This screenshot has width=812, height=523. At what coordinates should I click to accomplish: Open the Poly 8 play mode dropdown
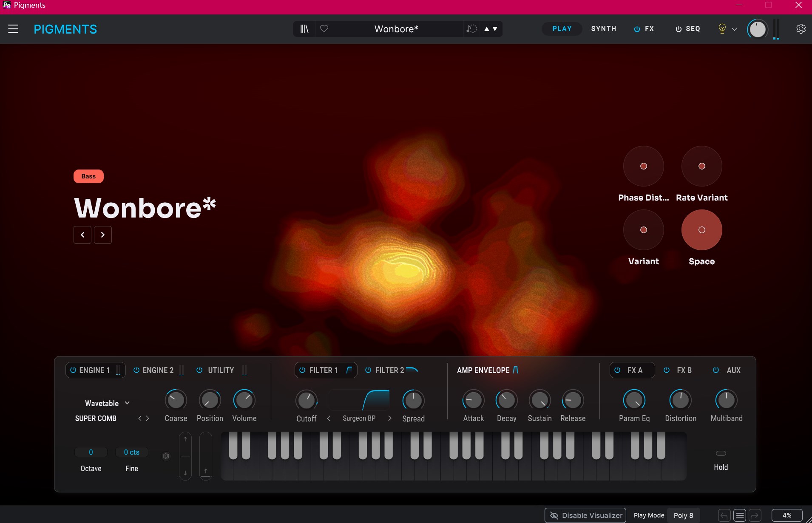click(683, 515)
